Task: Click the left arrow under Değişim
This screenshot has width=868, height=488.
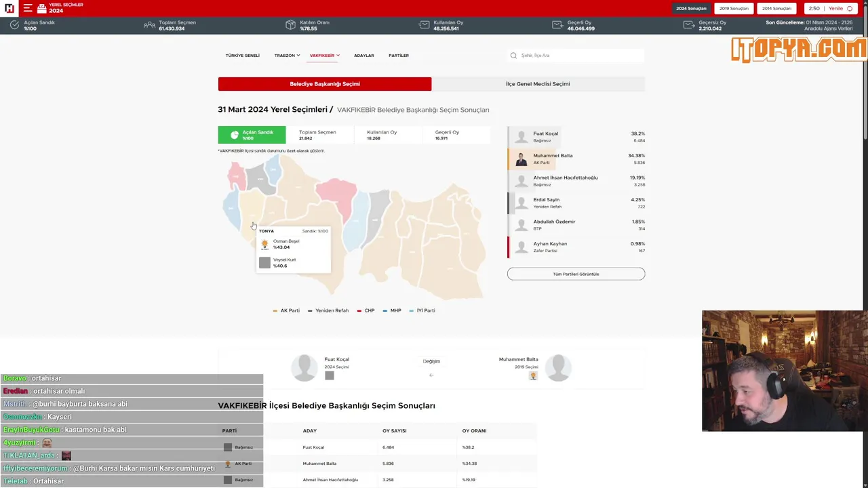Action: (x=431, y=375)
